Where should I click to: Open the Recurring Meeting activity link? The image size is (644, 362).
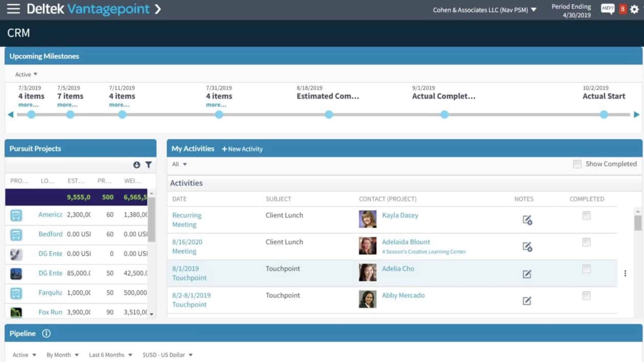pyautogui.click(x=187, y=220)
